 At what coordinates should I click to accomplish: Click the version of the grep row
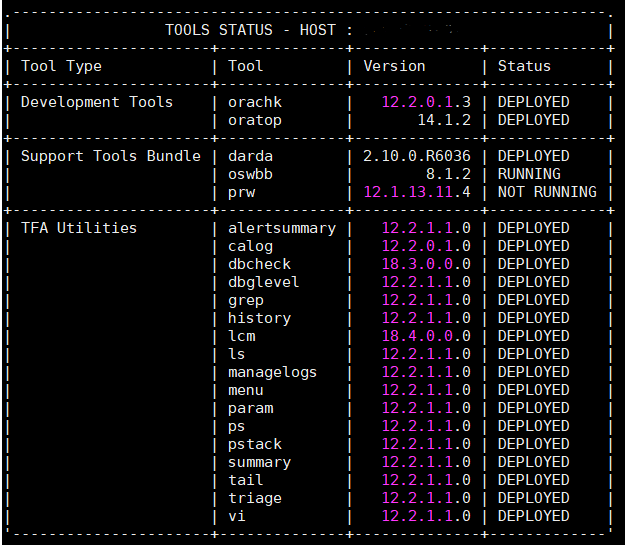point(426,300)
